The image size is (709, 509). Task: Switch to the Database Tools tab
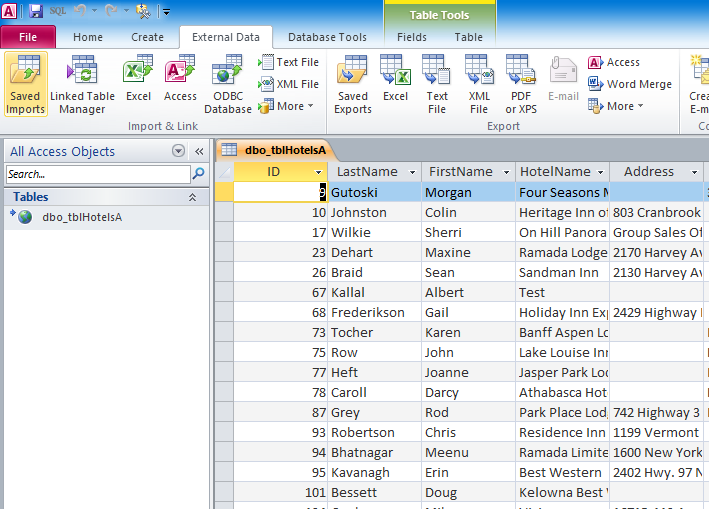(327, 37)
